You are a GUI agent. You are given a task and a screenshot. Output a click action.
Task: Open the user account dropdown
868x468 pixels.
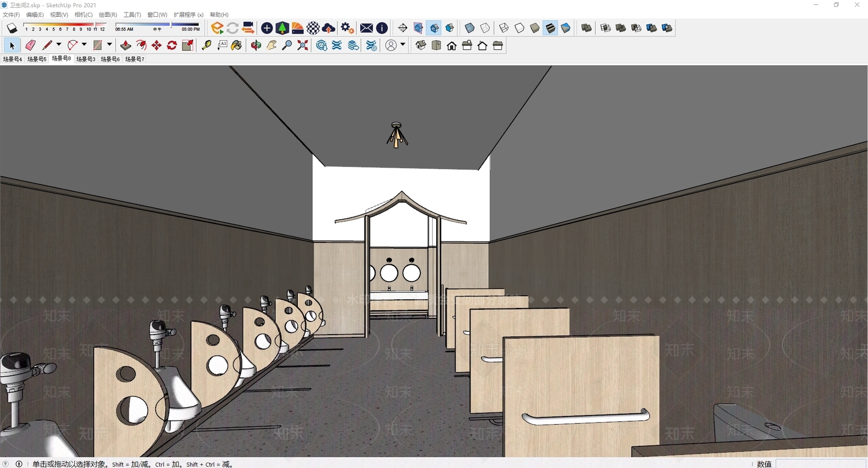pyautogui.click(x=403, y=45)
